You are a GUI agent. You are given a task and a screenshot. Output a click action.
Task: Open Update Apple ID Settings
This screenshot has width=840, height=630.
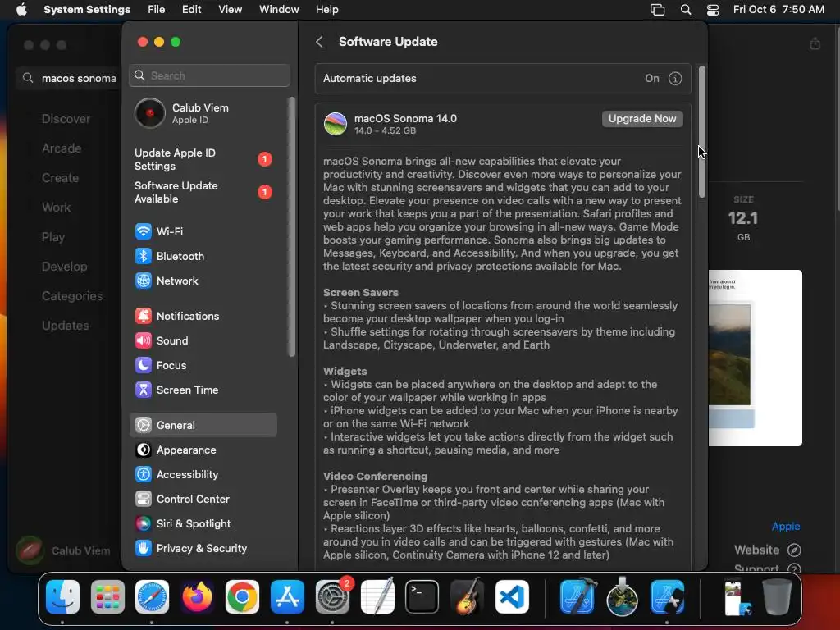point(203,160)
